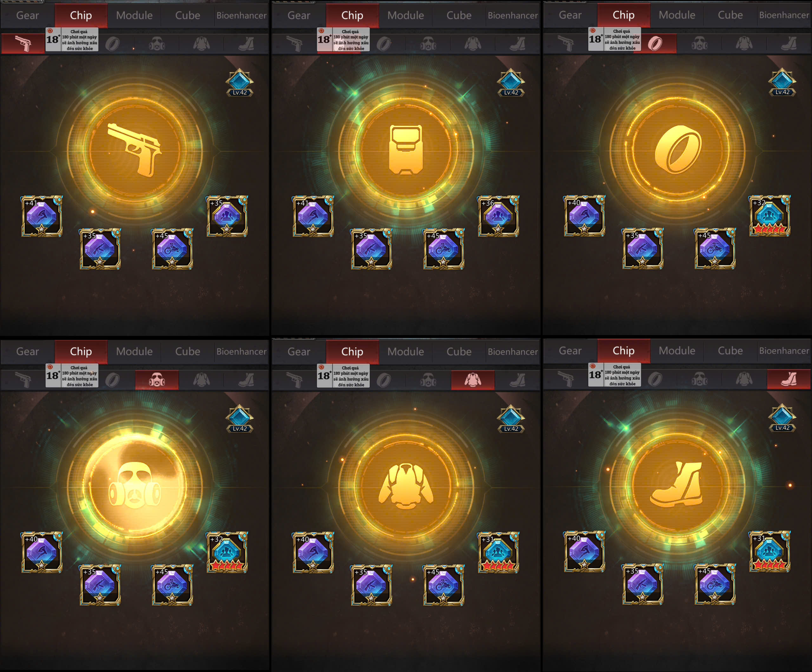Image resolution: width=812 pixels, height=672 pixels.
Task: Open the +32 blue five-star chip beside the ring emblem
Action: tap(770, 215)
